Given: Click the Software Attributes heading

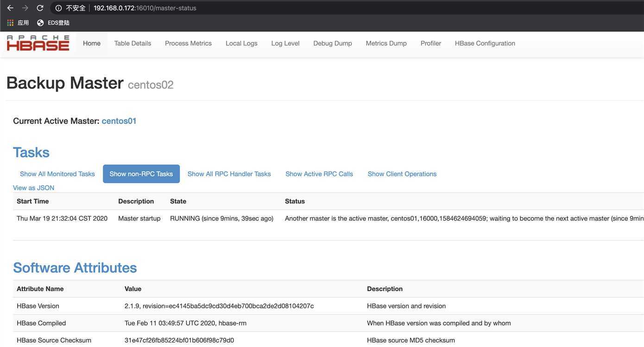Looking at the screenshot, I should [75, 268].
